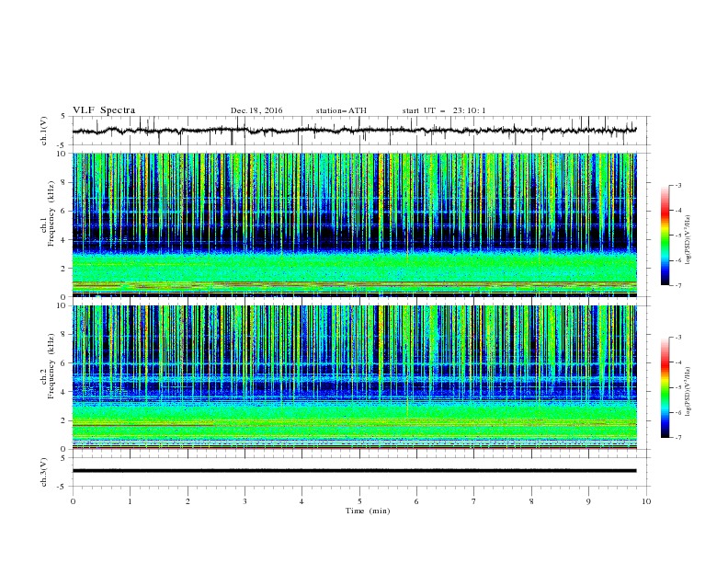Click the lower PSD color scale bar
728x563 pixels.
pyautogui.click(x=665, y=387)
